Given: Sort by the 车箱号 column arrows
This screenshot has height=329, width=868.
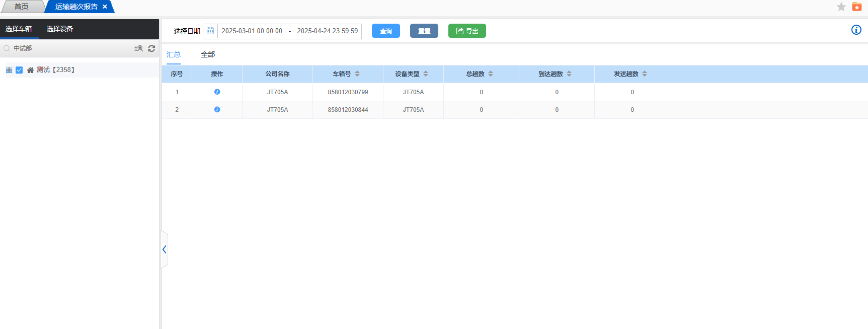Looking at the screenshot, I should 357,74.
